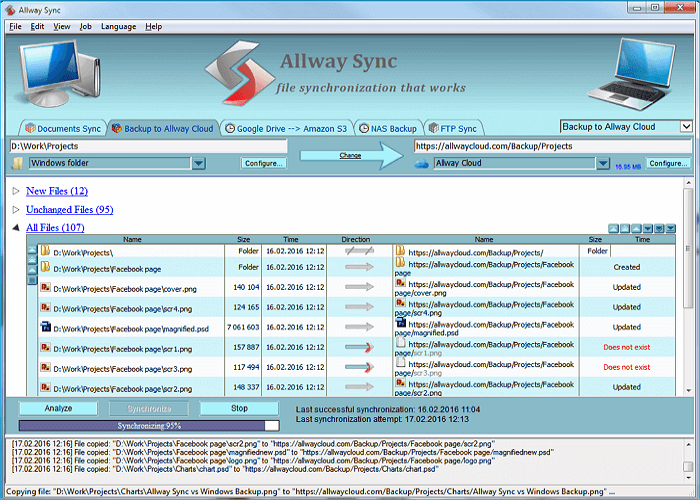Click the source path field D:\Work\Projects
The width and height of the screenshot is (700, 500).
148,146
